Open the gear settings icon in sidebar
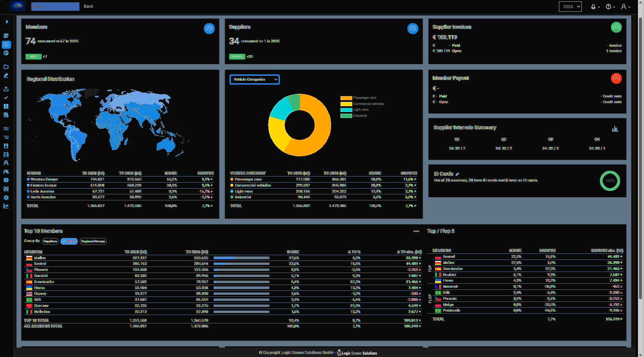The height and width of the screenshot is (357, 644). (x=6, y=198)
